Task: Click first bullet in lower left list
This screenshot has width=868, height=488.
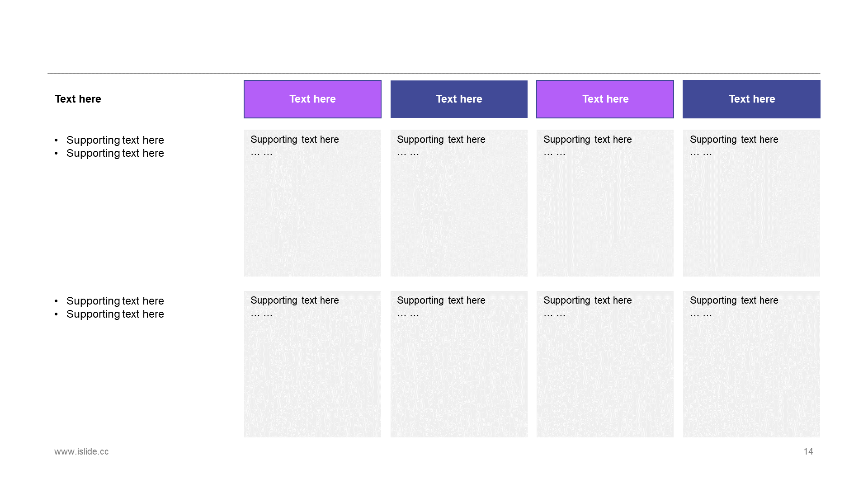Action: pos(109,301)
